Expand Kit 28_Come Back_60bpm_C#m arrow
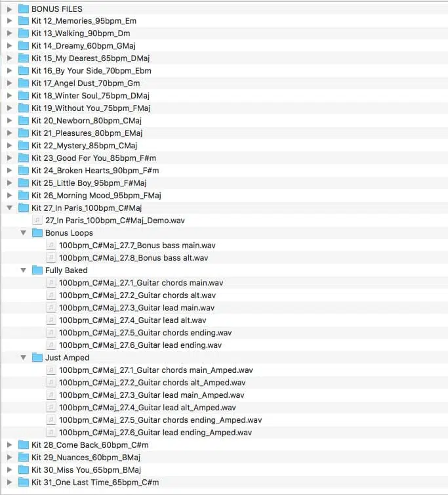Viewport: 448px width, 495px height. pyautogui.click(x=9, y=445)
